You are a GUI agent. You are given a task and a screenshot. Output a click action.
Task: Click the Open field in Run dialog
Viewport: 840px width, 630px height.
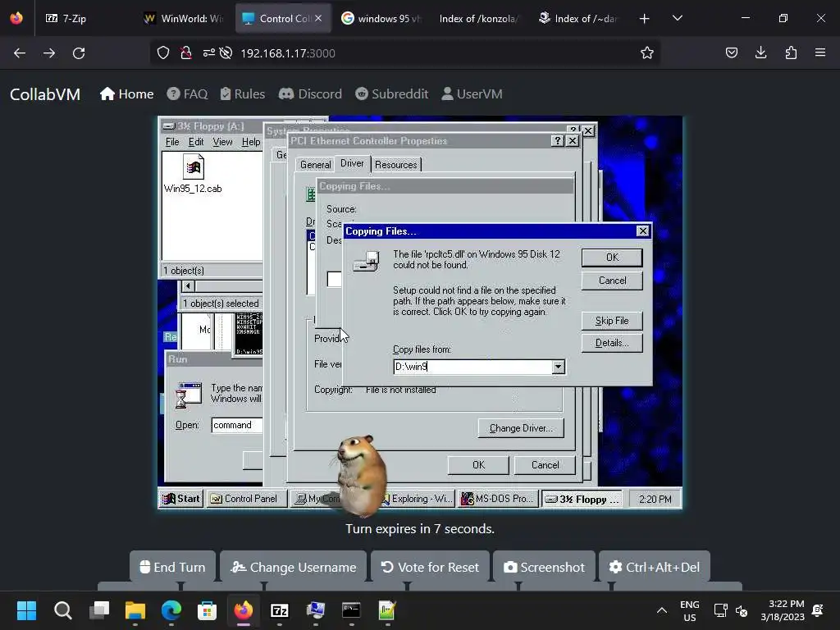click(237, 425)
